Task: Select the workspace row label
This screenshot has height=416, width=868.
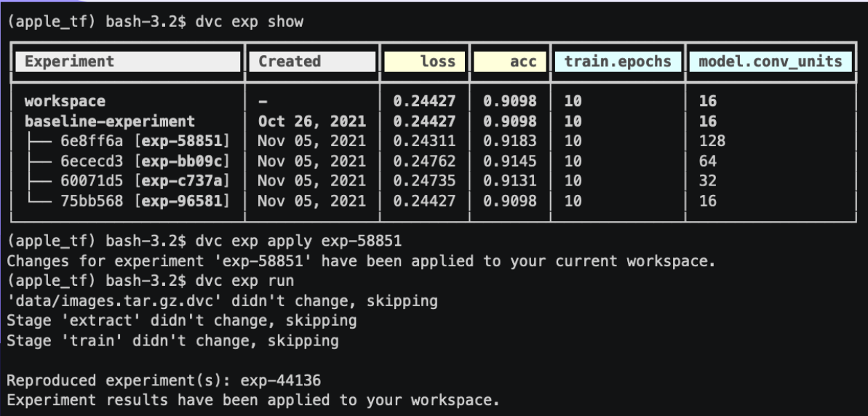Action: [x=65, y=101]
